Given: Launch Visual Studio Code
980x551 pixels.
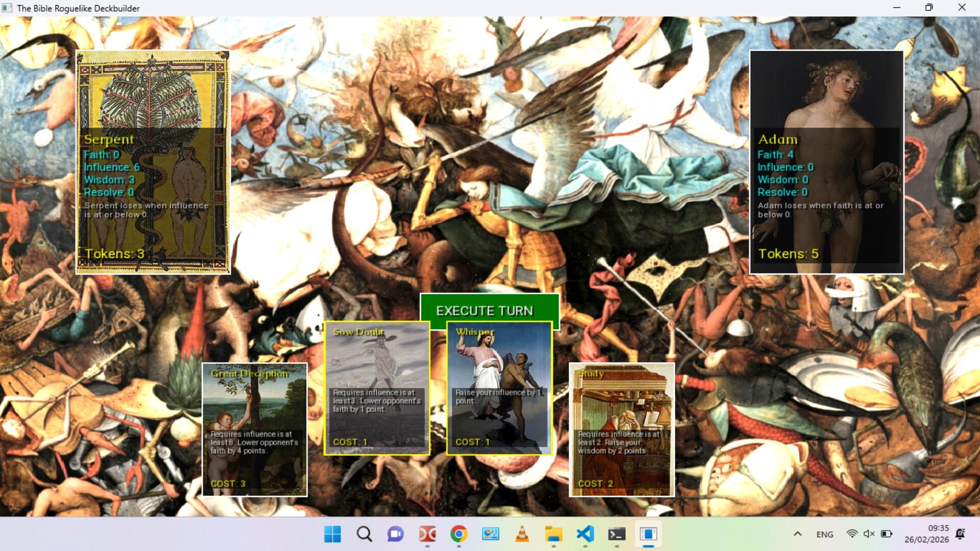Looking at the screenshot, I should (x=585, y=535).
